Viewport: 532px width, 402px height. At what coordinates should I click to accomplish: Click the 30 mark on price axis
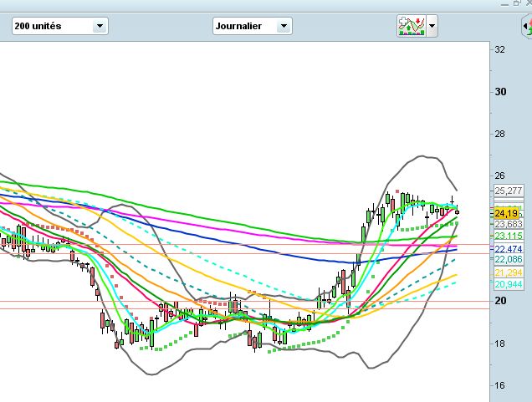coord(500,92)
